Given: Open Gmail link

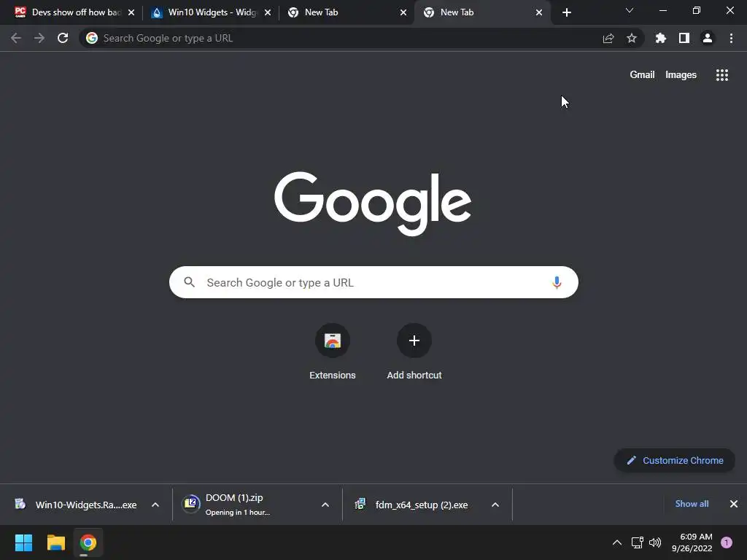Looking at the screenshot, I should 642,75.
